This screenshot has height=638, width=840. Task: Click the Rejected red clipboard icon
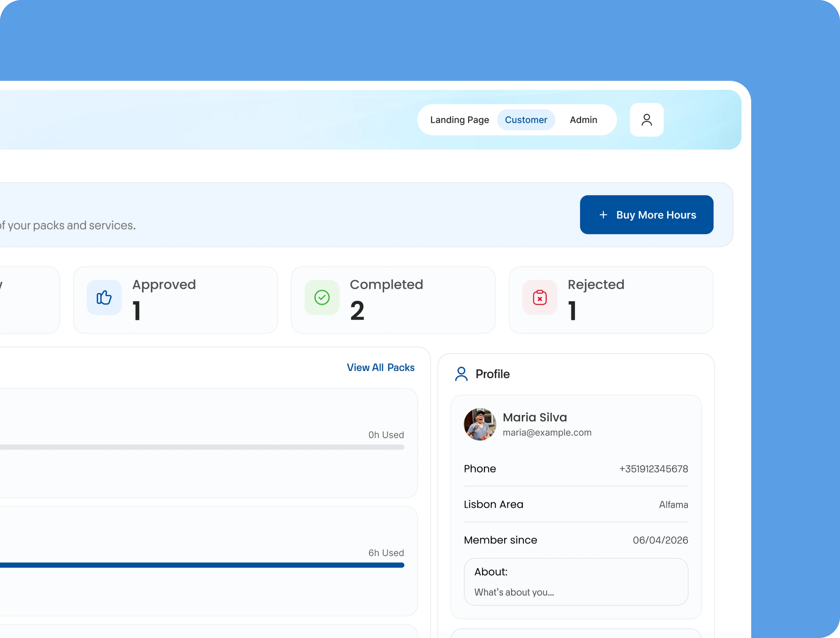[x=540, y=297]
